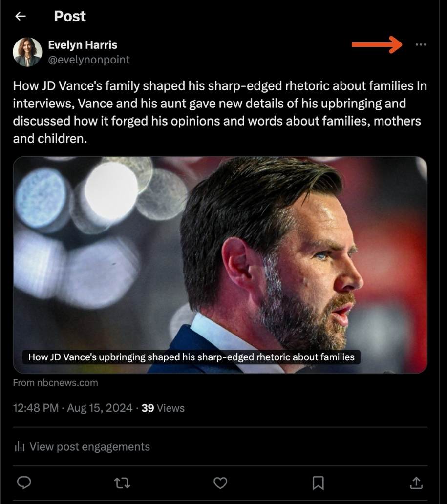Click the orange arrow pointing to more options
Viewport: 447px width, 504px height.
pyautogui.click(x=376, y=44)
